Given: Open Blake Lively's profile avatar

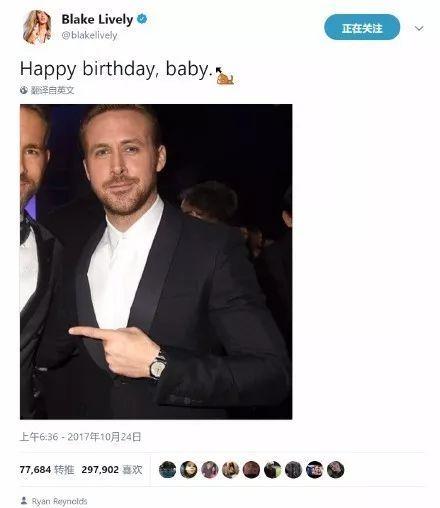Looking at the screenshot, I should [x=37, y=27].
